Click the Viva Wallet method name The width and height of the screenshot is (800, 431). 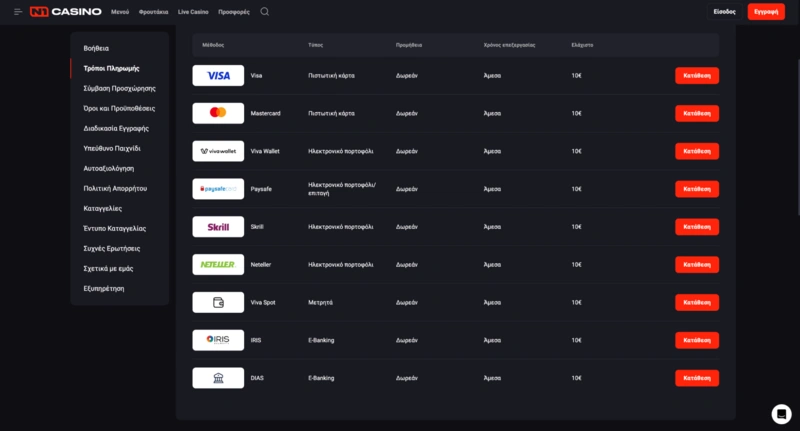tap(265, 151)
